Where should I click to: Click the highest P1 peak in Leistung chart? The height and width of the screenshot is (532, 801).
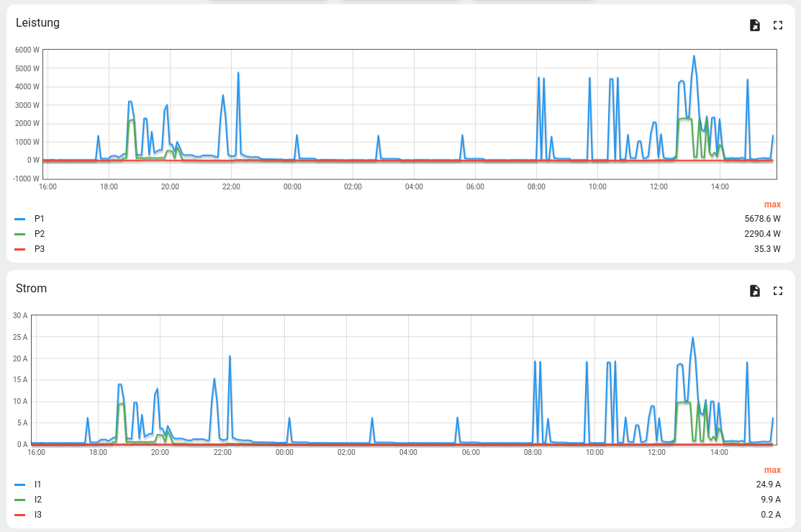tap(694, 56)
